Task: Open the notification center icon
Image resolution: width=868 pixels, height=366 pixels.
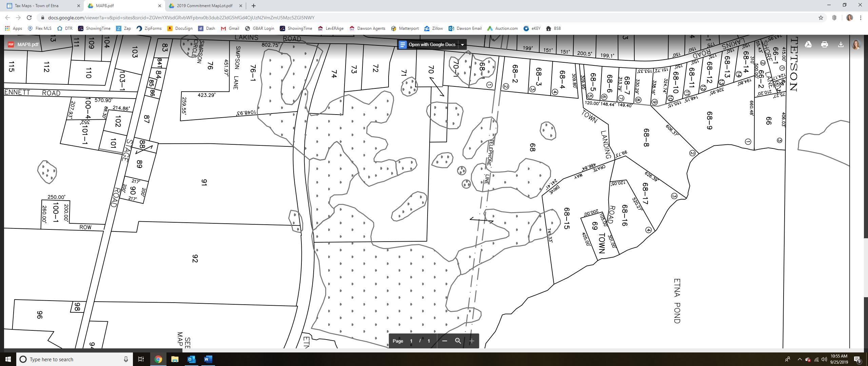Action: [x=857, y=359]
